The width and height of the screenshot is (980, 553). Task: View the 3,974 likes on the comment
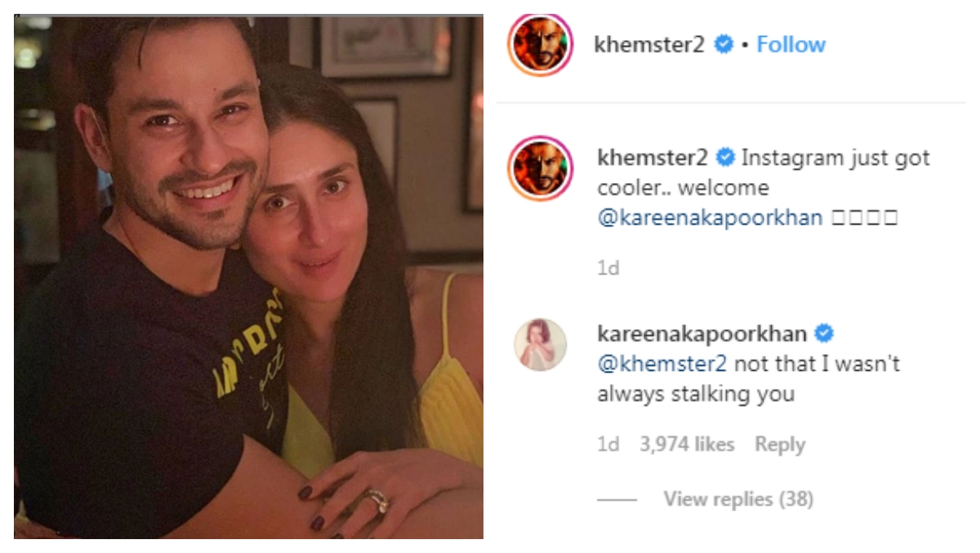coord(686,444)
